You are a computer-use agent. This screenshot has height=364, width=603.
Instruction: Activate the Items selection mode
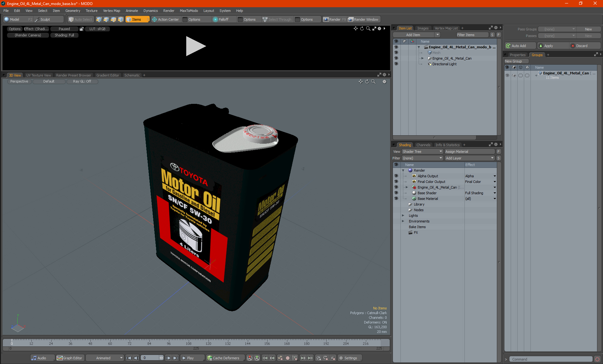[x=137, y=19]
